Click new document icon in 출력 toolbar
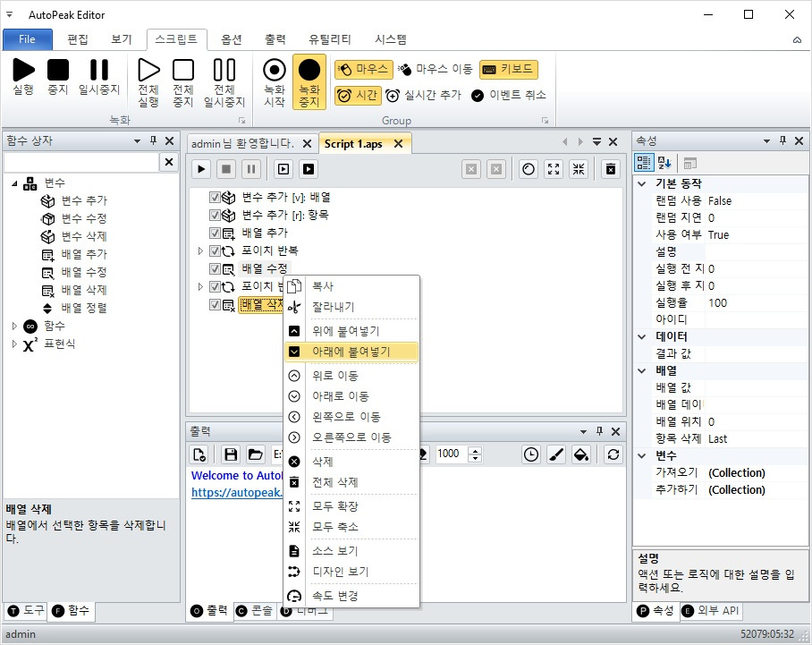Screen dimensions: 812x645 199,454
